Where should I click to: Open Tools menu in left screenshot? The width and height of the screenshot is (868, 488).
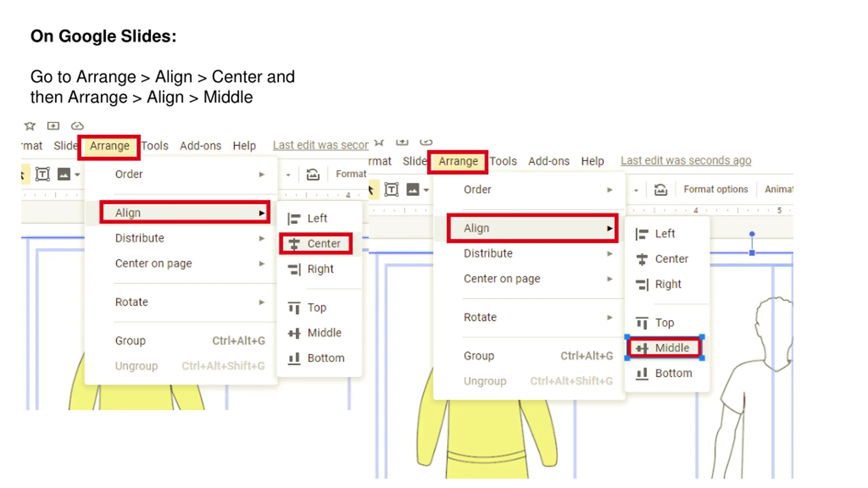[x=155, y=146]
